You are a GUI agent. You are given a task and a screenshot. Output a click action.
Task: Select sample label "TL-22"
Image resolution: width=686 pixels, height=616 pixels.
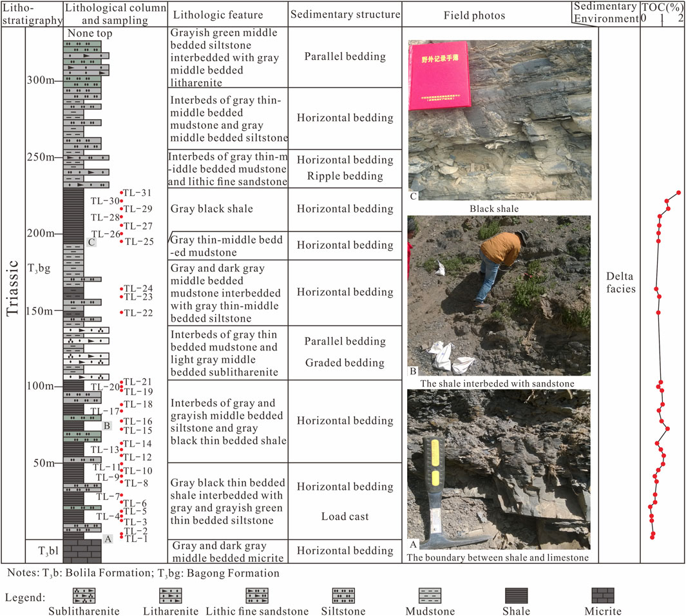[x=138, y=313]
